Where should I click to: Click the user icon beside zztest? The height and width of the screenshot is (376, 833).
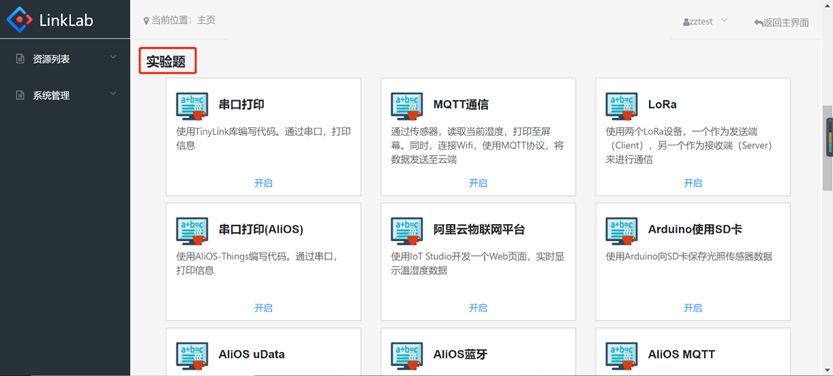tap(686, 22)
